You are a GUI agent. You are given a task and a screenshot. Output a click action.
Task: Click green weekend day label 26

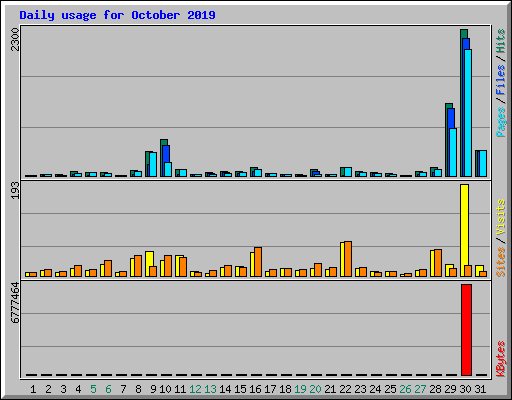405,389
